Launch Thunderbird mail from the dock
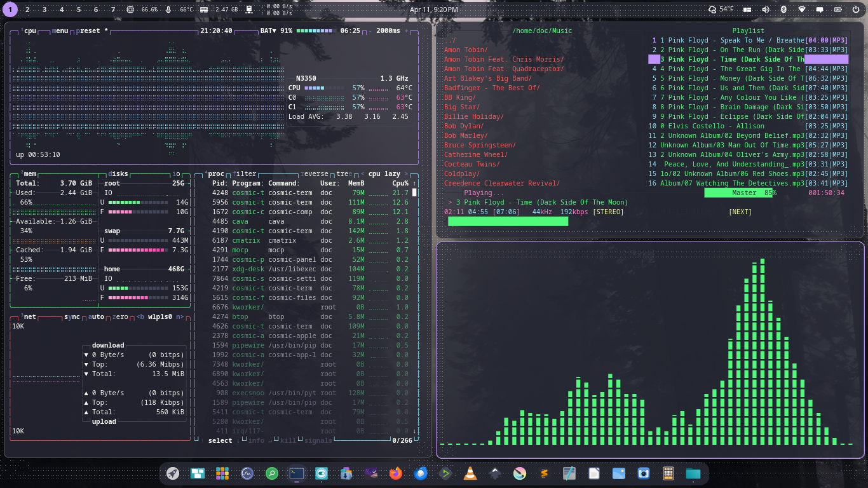This screenshot has height=488, width=868. pos(421,473)
